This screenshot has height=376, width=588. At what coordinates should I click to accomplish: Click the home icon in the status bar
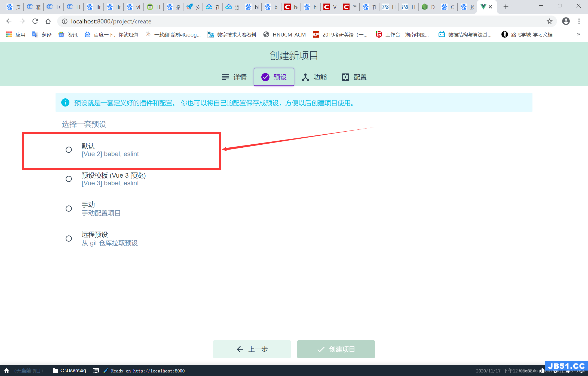(x=7, y=371)
